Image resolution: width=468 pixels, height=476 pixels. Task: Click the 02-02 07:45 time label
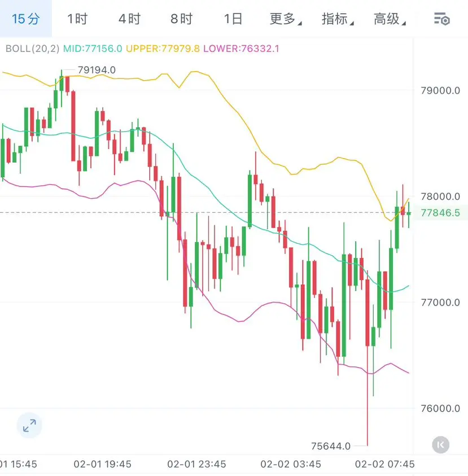[x=385, y=464]
